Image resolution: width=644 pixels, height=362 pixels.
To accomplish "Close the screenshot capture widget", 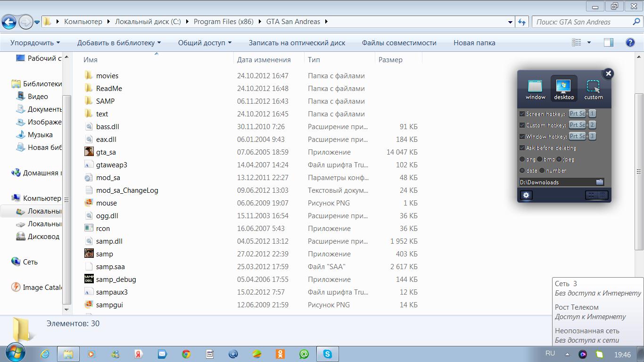I will point(608,74).
